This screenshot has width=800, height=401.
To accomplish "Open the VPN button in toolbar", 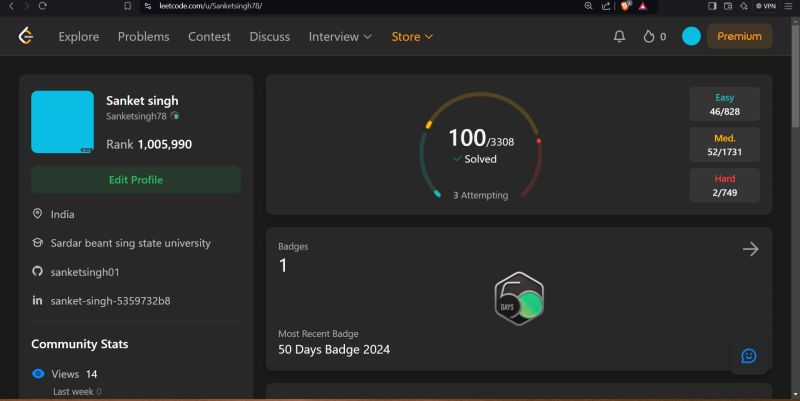I will click(x=766, y=6).
